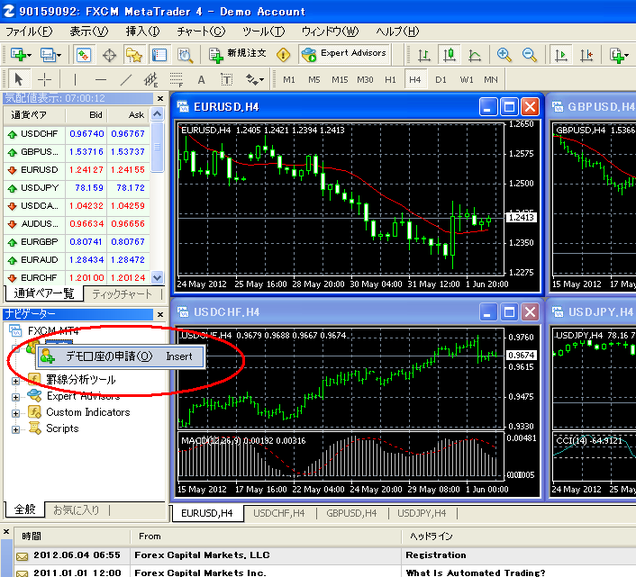The image size is (636, 577).
Task: Switch timeframe to M15
Action: pos(339,79)
